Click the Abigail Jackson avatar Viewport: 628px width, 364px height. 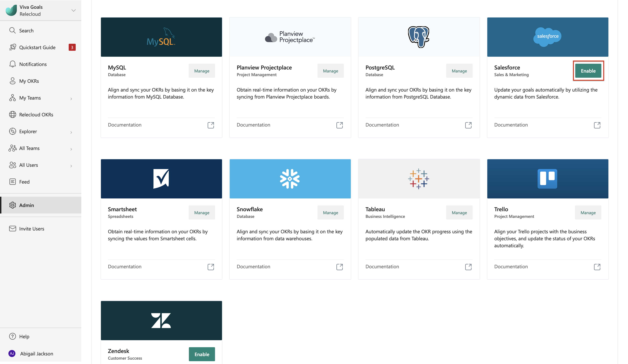12,353
